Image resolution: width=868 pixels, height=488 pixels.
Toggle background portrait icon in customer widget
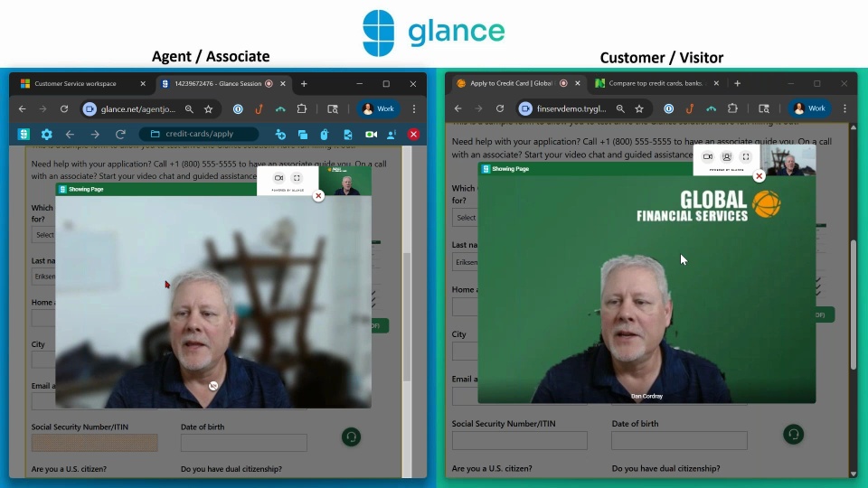tap(727, 156)
